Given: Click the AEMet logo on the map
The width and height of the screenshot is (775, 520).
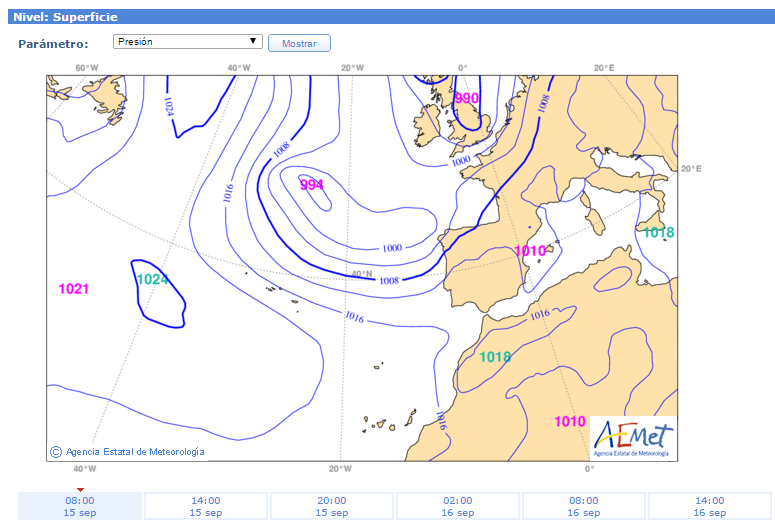Looking at the screenshot, I should 633,438.
